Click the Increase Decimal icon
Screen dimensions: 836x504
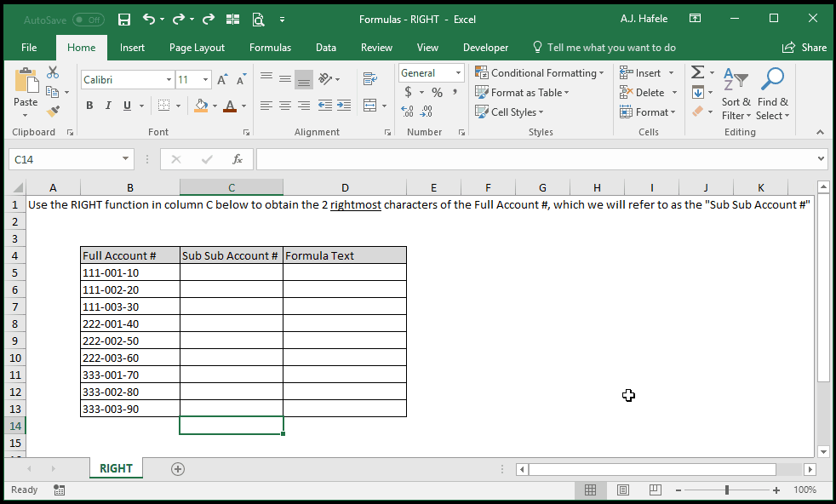(x=407, y=112)
